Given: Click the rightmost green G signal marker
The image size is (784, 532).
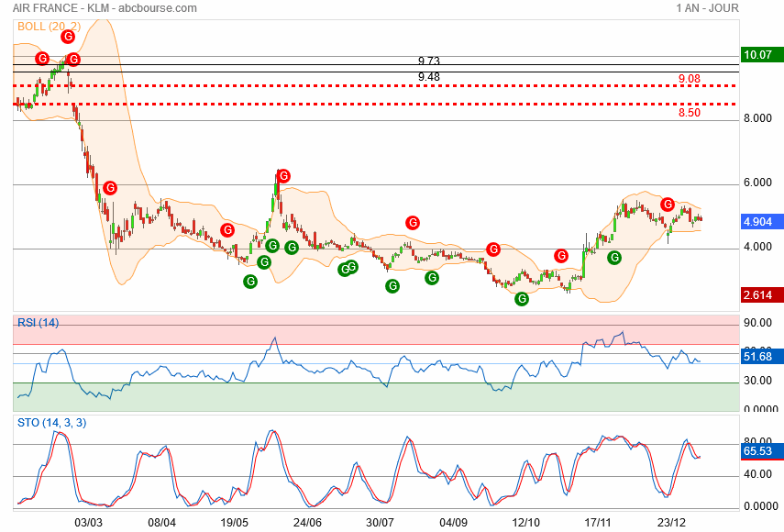Looking at the screenshot, I should tap(614, 258).
